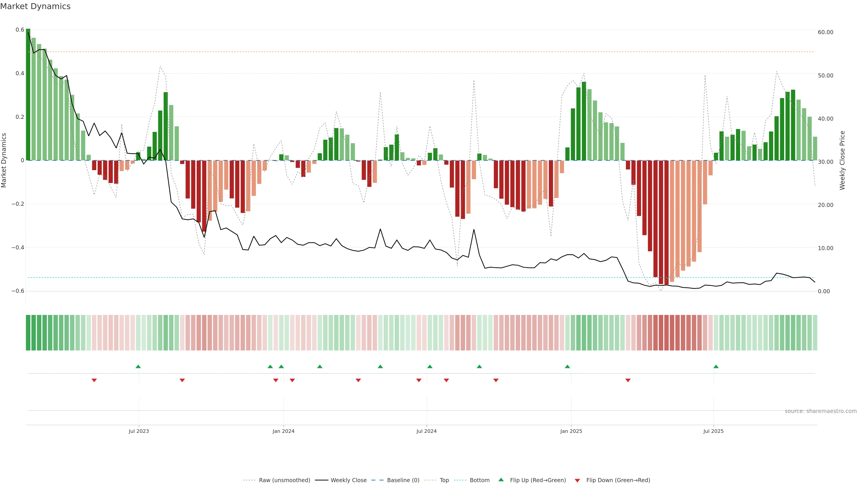Viewport: 868px width, 488px height.
Task: Click the Market Dynamics chart title
Action: pyautogui.click(x=35, y=6)
